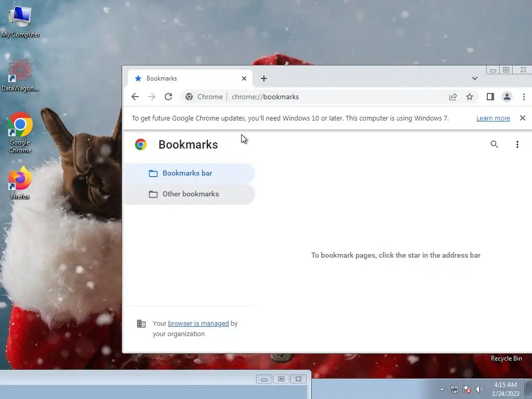This screenshot has height=399, width=532.
Task: Maximize the bottom background window
Action: point(281,379)
